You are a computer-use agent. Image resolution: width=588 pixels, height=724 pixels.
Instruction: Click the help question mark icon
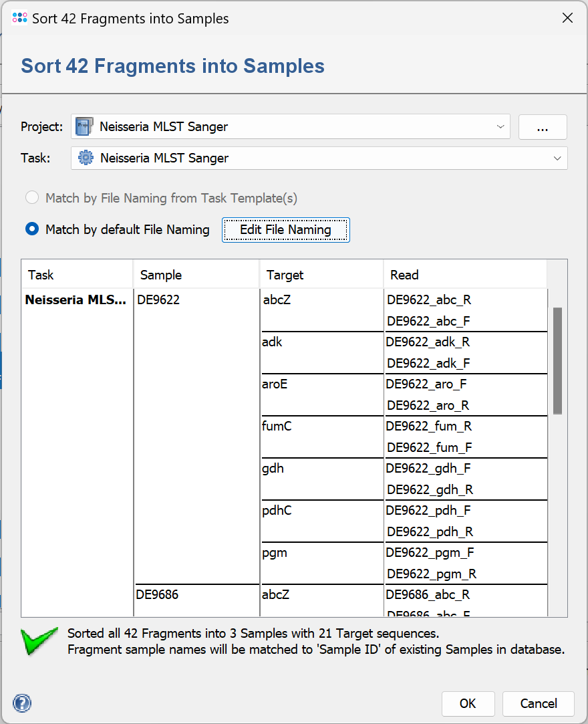pyautogui.click(x=22, y=703)
